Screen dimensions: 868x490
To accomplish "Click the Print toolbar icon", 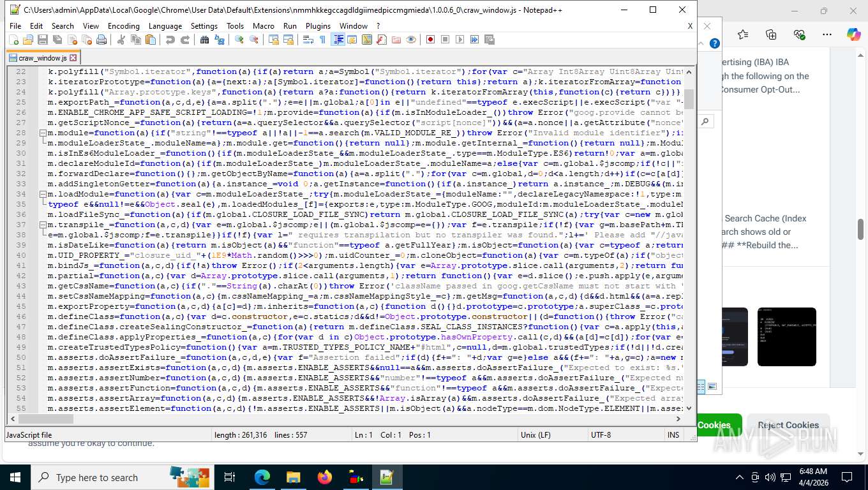I will point(101,40).
